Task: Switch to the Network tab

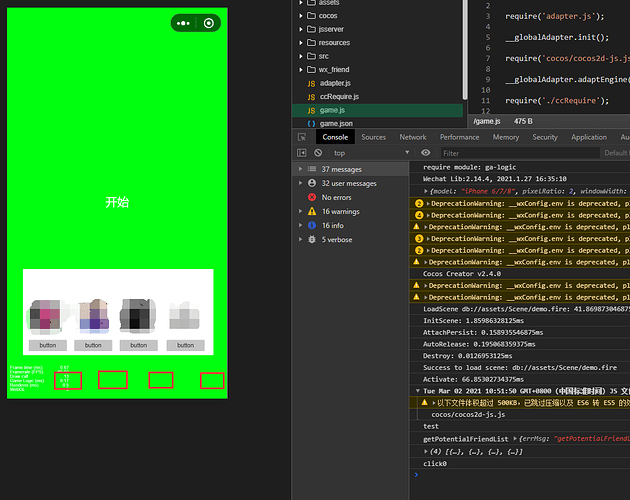Action: [413, 137]
